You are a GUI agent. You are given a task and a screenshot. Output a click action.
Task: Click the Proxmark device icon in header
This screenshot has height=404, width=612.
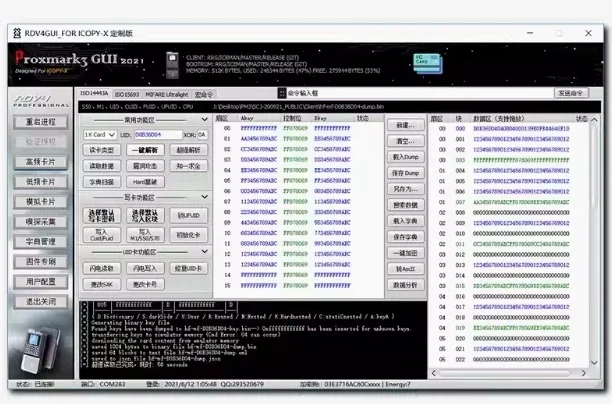coord(172,64)
